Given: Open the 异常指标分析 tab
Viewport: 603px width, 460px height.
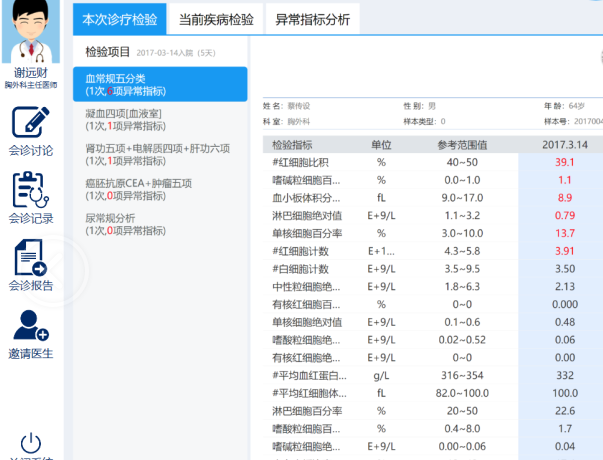Looking at the screenshot, I should tap(312, 19).
